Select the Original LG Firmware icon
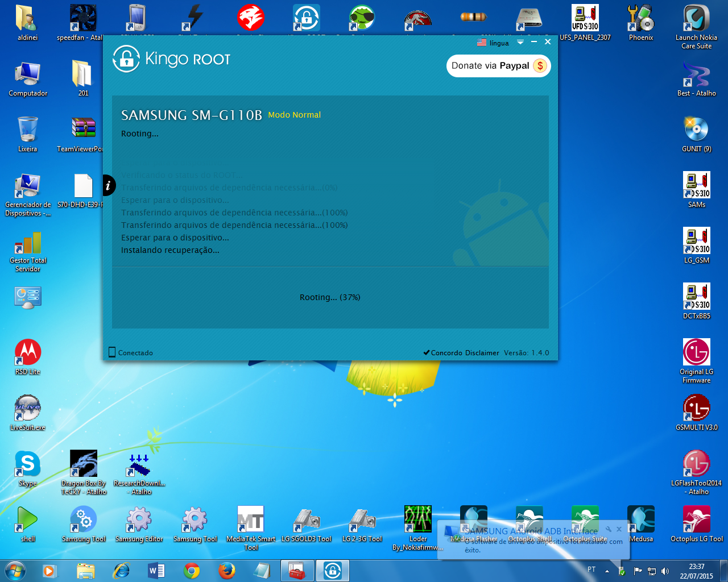The height and width of the screenshot is (582, 728). click(697, 361)
